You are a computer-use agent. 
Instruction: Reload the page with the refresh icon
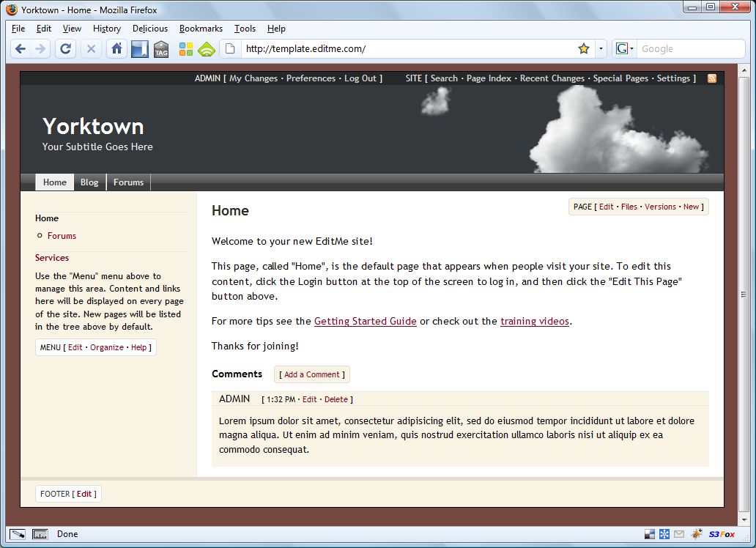tap(65, 49)
